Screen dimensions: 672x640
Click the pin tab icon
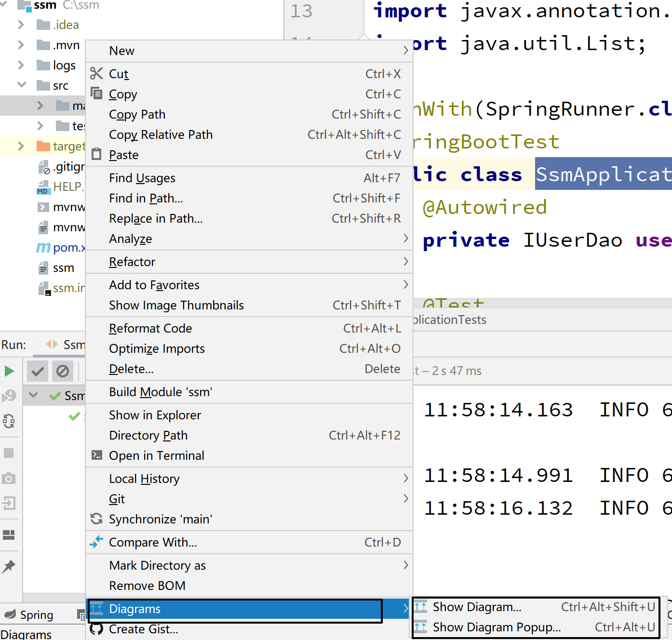pos(9,566)
